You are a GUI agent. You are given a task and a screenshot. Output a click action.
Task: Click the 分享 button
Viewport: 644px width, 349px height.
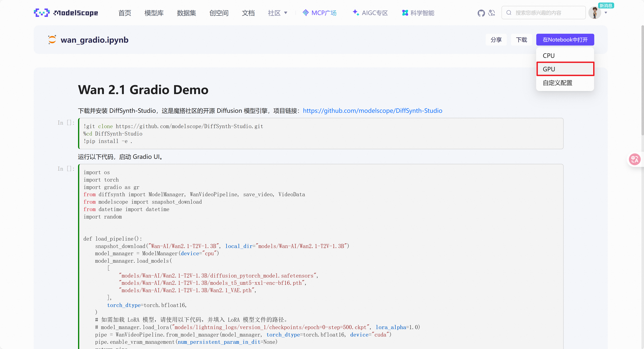click(496, 40)
